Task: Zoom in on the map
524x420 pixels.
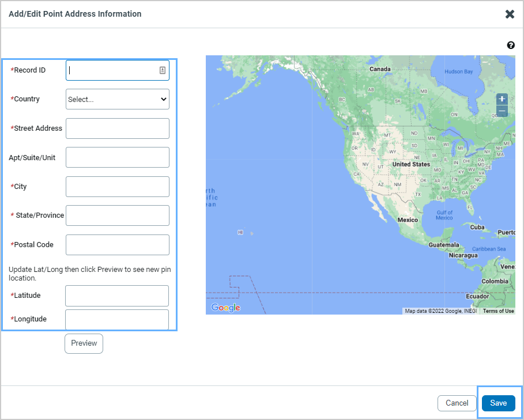Action: point(502,99)
